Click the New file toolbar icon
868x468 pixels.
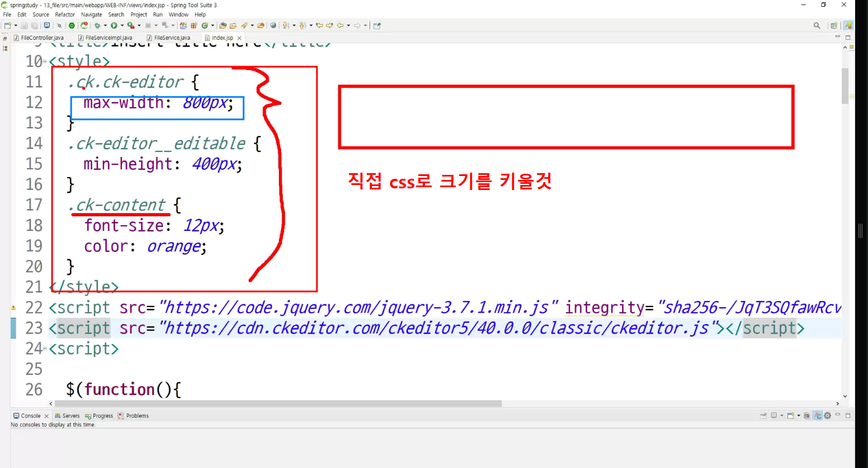click(x=7, y=25)
